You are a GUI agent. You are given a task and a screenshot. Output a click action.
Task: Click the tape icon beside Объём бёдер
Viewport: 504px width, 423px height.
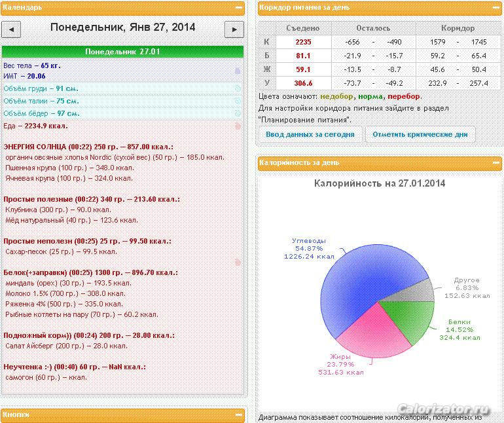point(238,113)
